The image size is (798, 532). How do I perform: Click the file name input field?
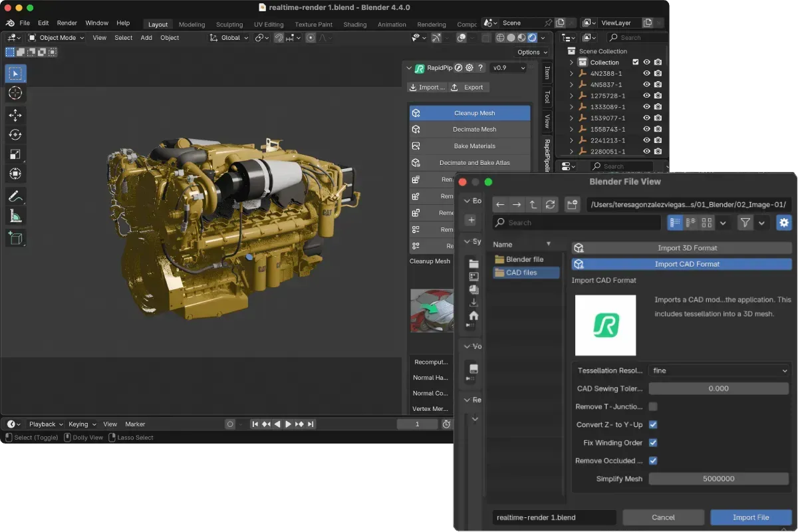click(x=554, y=517)
